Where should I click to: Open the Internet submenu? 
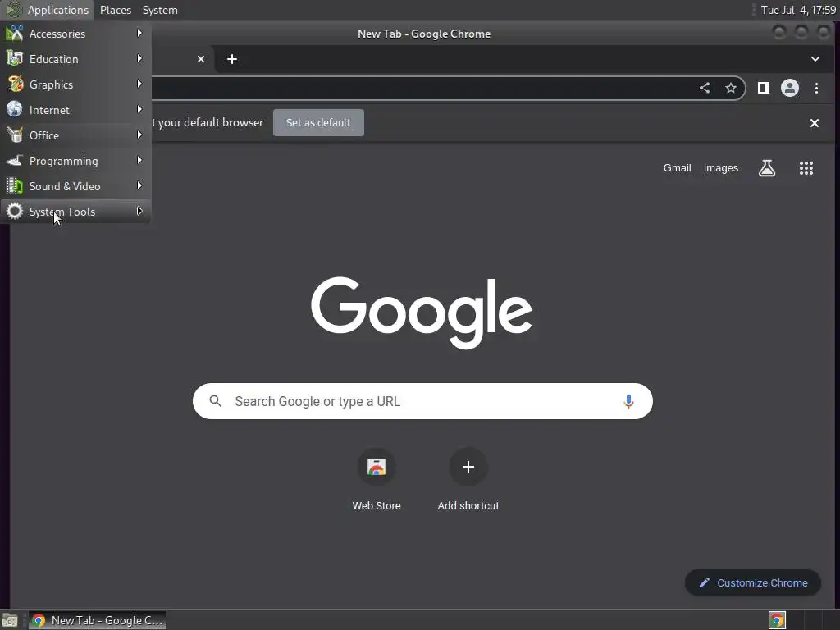75,110
